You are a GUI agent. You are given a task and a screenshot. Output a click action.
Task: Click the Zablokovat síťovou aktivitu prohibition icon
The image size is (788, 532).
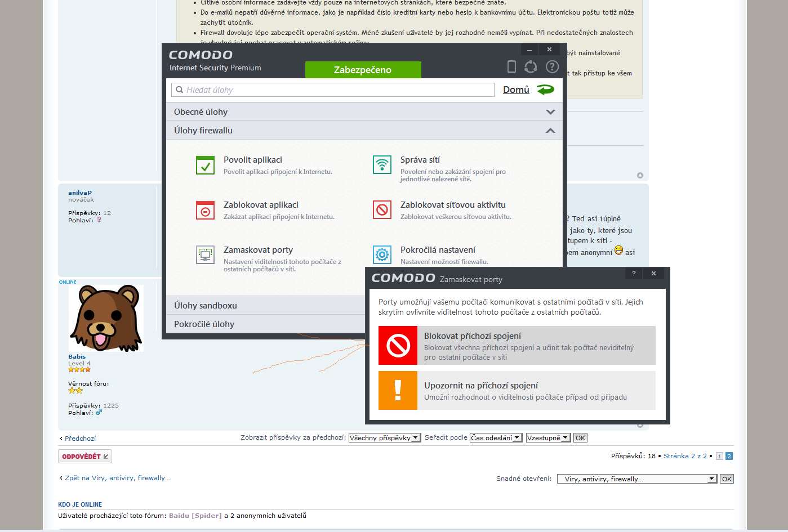[382, 210]
